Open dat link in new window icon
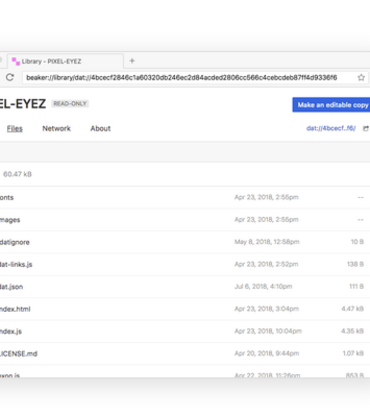 pyautogui.click(x=366, y=128)
